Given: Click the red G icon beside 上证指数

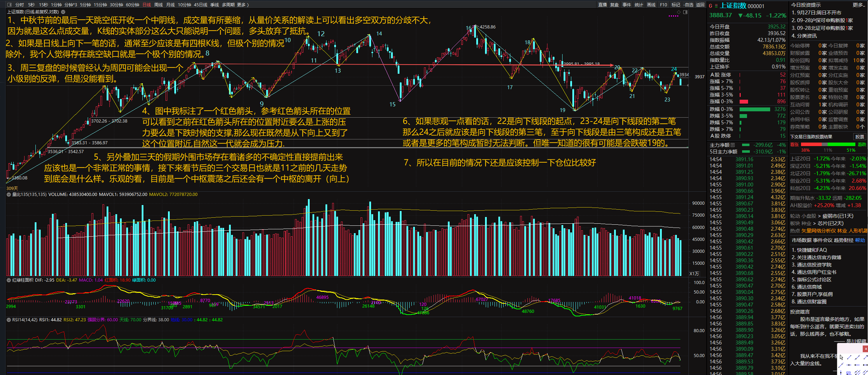Looking at the screenshot, I should click(x=711, y=6).
